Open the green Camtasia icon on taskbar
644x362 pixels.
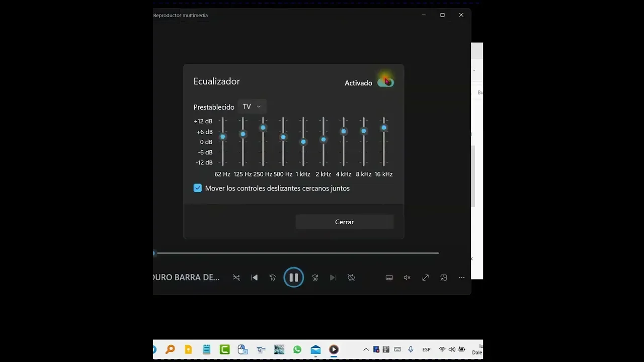pyautogui.click(x=224, y=349)
